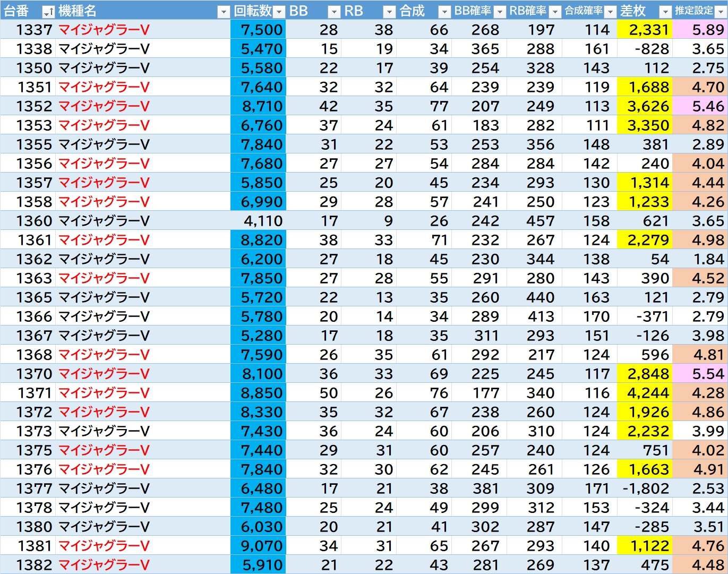The image size is (728, 574).
Task: Open the RB確率 column filter dropdown
Action: (x=555, y=12)
